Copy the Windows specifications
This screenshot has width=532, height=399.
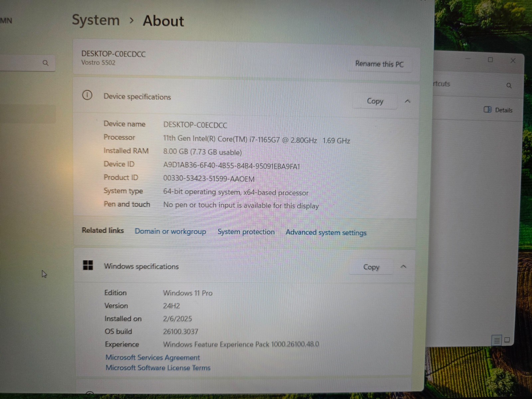tap(371, 267)
